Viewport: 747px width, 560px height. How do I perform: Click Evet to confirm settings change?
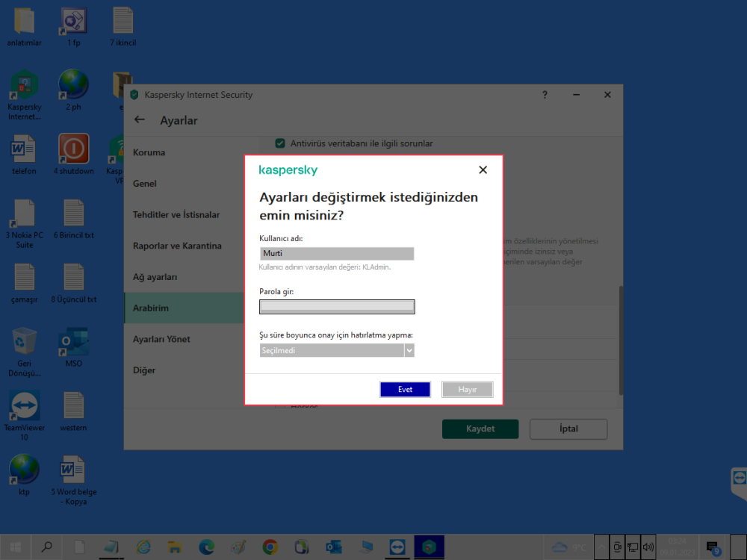click(x=405, y=389)
